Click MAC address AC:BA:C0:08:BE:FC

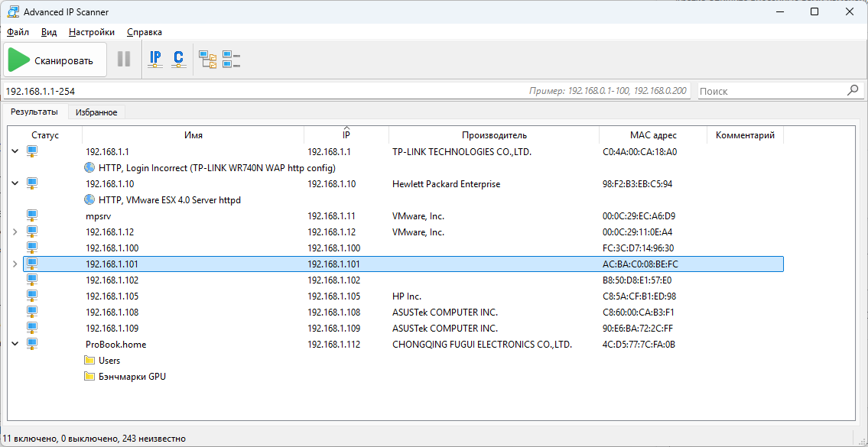click(640, 264)
